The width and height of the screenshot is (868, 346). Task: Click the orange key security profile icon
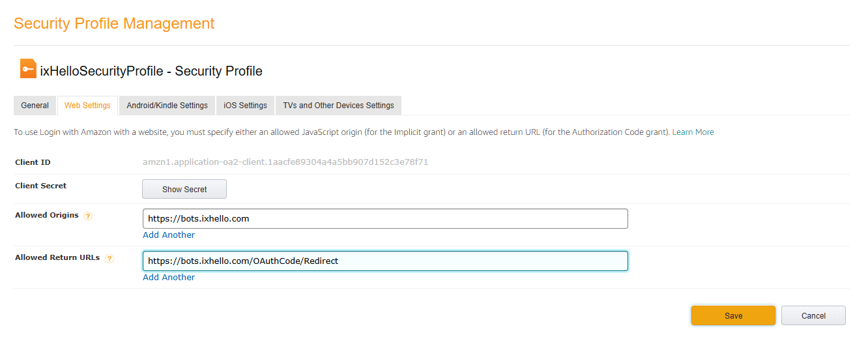click(28, 69)
